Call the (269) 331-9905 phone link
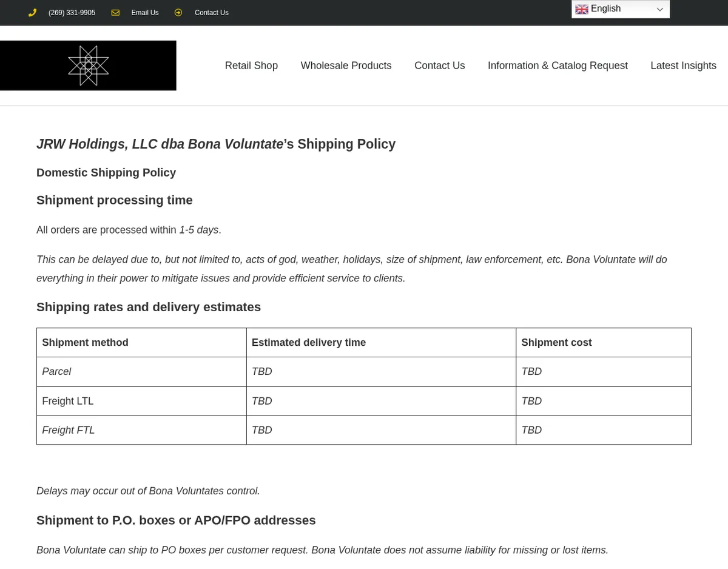728x569 pixels. (72, 13)
